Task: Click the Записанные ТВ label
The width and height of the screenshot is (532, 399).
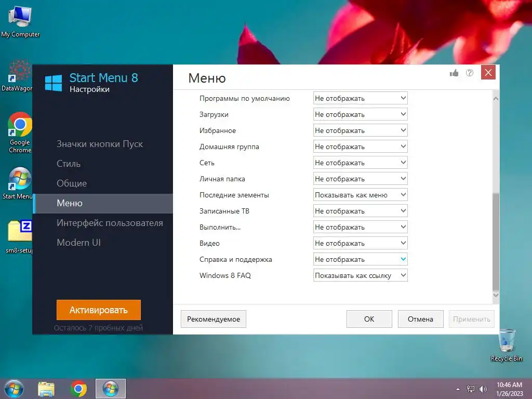Action: 224,211
